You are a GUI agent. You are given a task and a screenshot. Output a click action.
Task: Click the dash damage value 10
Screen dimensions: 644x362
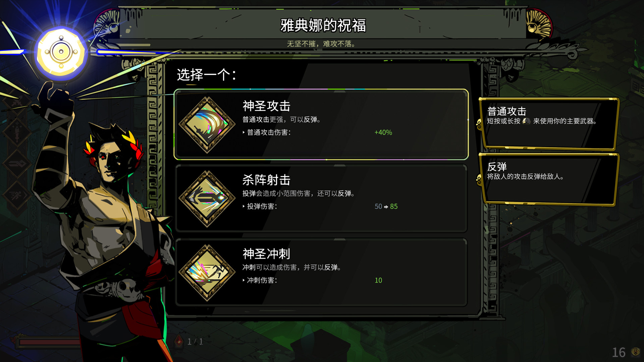[378, 280]
